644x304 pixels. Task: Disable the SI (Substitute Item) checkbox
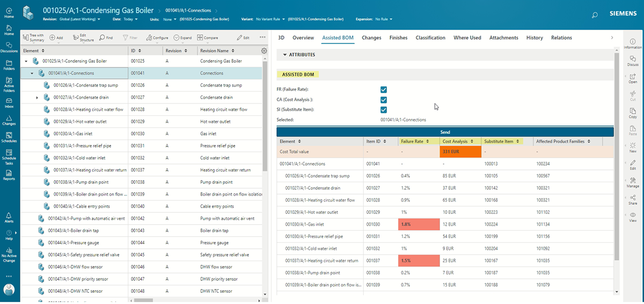coord(383,110)
